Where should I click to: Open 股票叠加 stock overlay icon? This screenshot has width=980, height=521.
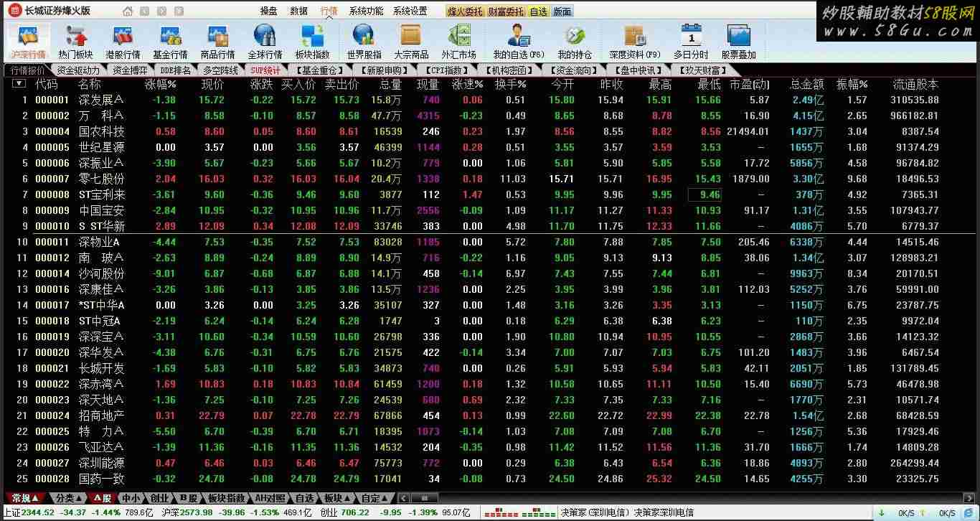click(738, 42)
